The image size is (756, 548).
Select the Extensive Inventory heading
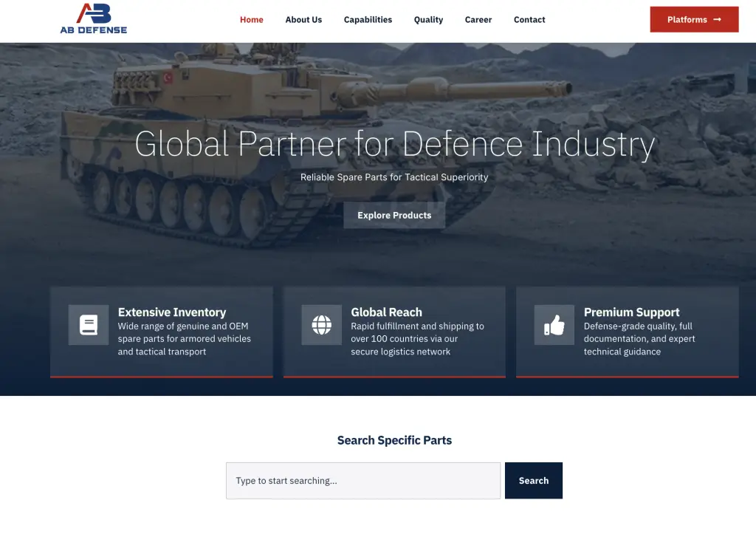pos(172,312)
